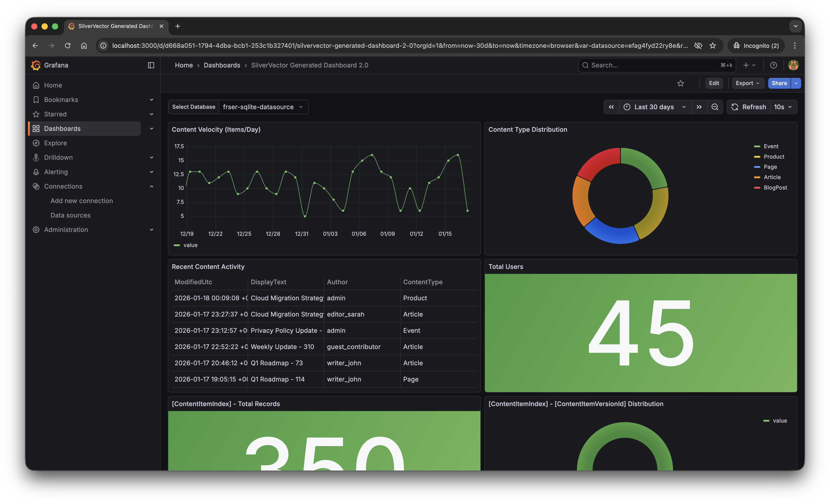Collapse the Connections menu section
Screen dimensions: 830x504
pos(151,186)
